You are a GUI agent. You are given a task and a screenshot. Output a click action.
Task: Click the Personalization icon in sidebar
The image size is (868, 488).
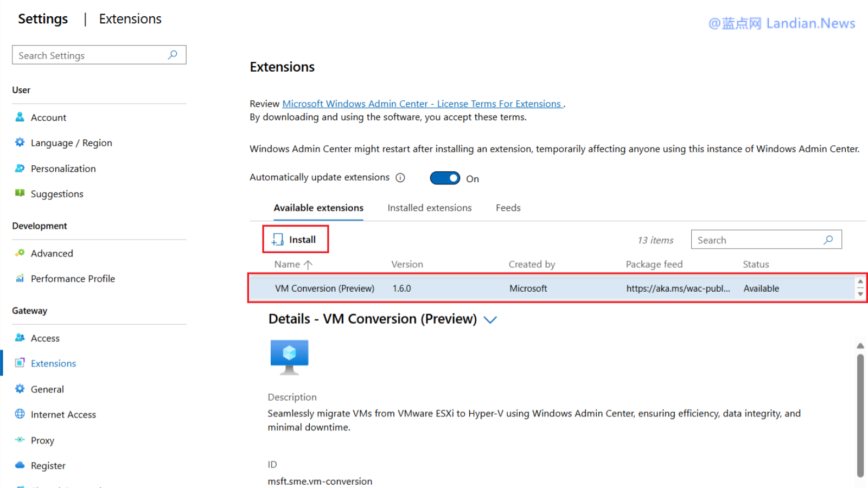coord(20,168)
